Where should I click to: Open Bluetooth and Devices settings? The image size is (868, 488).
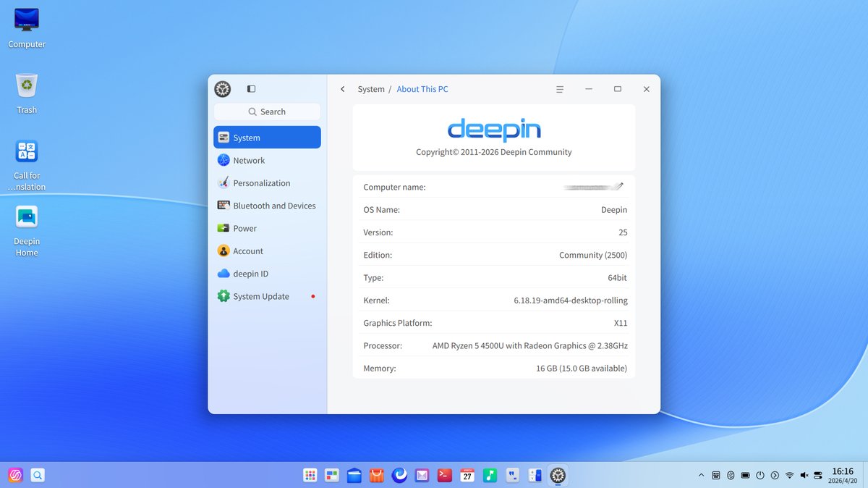click(267, 206)
